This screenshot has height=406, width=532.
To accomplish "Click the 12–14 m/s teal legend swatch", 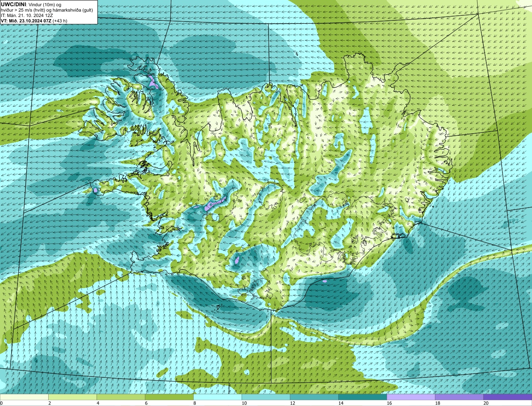I will pyautogui.click(x=314, y=397).
